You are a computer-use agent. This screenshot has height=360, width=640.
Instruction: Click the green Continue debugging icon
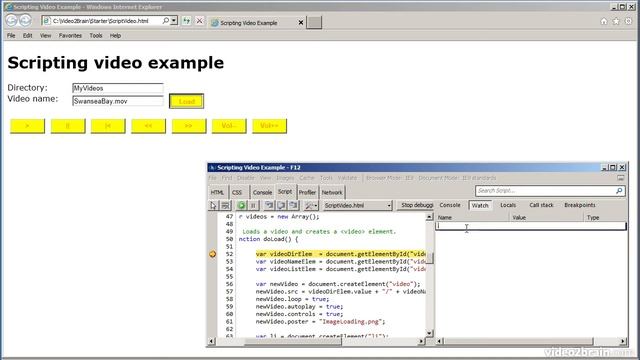point(242,205)
